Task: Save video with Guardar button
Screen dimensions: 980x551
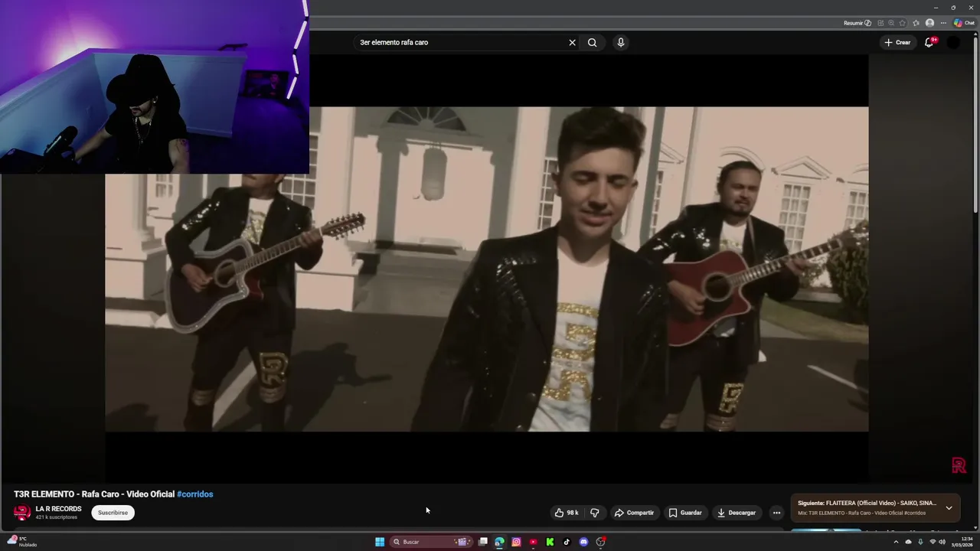Action: point(685,513)
